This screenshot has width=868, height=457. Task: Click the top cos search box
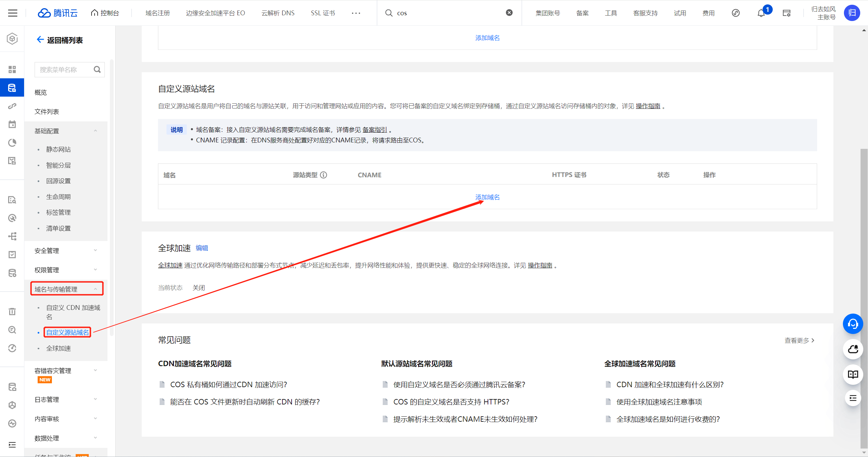[449, 13]
